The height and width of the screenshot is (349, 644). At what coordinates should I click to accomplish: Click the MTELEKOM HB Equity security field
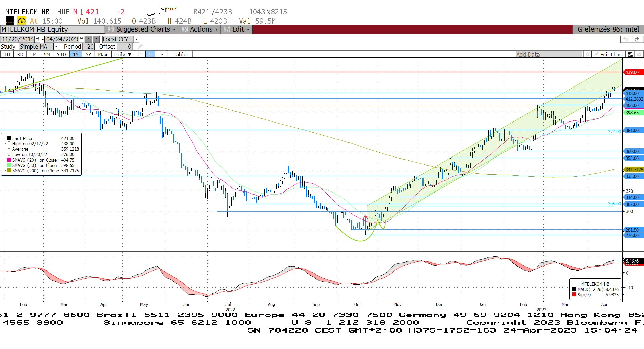[x=52, y=29]
